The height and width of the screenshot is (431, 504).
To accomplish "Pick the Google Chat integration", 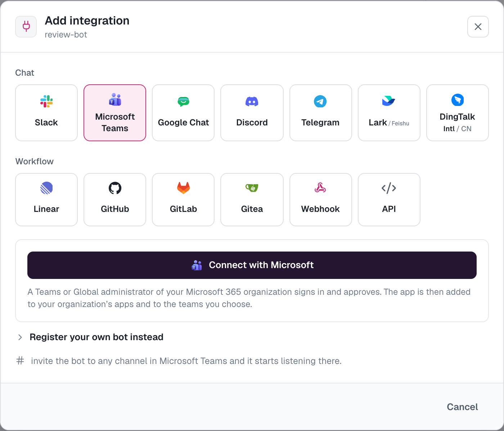I will click(x=183, y=113).
